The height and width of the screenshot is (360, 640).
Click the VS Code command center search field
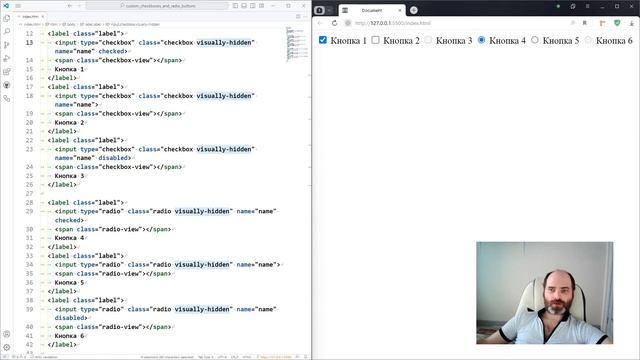(157, 6)
